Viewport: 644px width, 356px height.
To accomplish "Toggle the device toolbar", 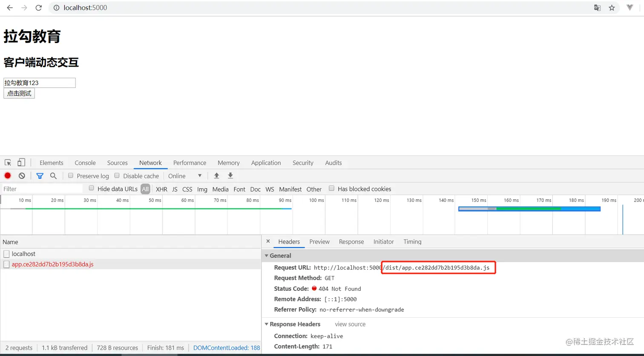I will [x=21, y=163].
